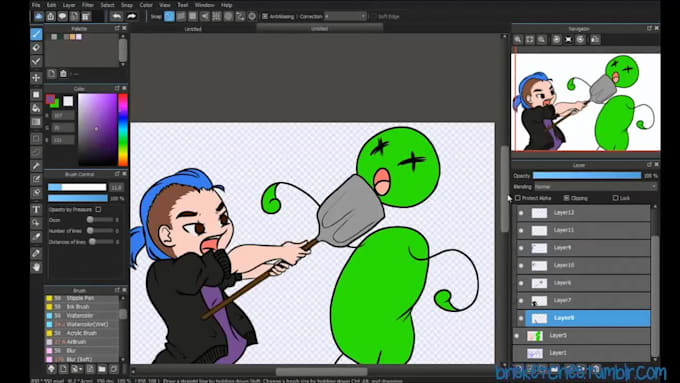Image resolution: width=680 pixels, height=383 pixels.
Task: Enable the layer Lock checkbox
Action: click(x=615, y=198)
